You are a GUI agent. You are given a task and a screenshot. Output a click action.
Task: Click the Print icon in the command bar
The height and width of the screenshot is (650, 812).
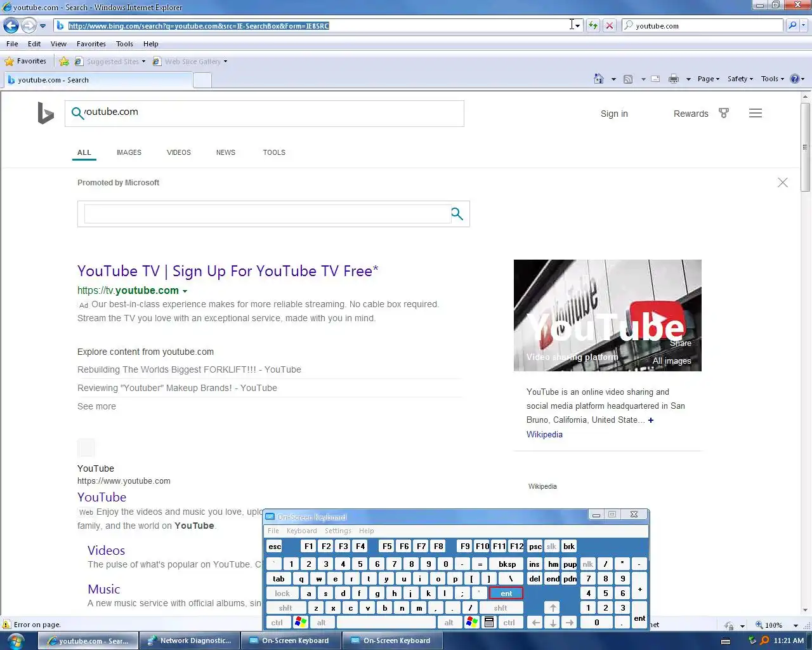click(674, 79)
